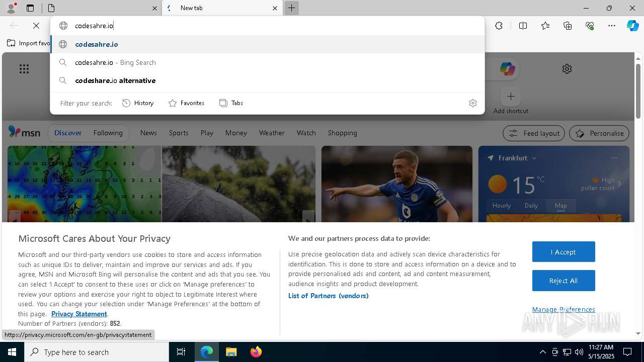The width and height of the screenshot is (644, 362).
Task: Open the footballer news story thumbnail
Action: point(397,184)
